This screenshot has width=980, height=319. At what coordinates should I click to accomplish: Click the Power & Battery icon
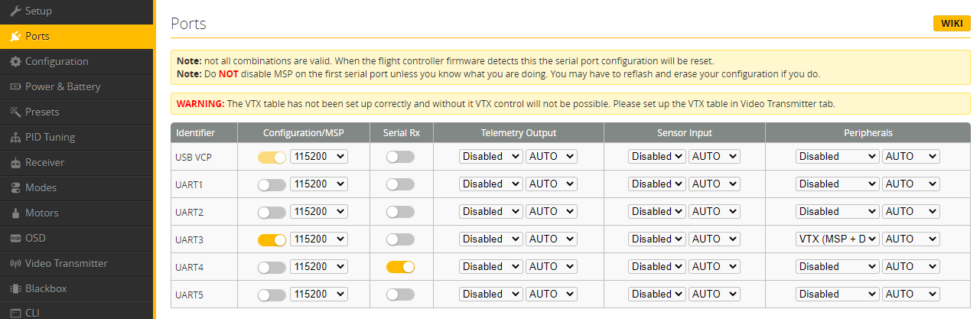pos(15,86)
